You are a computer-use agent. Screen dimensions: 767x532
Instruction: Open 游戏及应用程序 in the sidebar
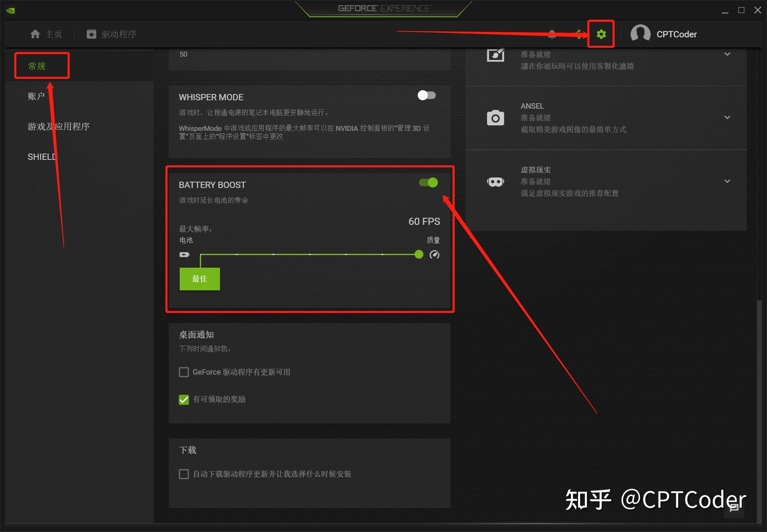(59, 126)
